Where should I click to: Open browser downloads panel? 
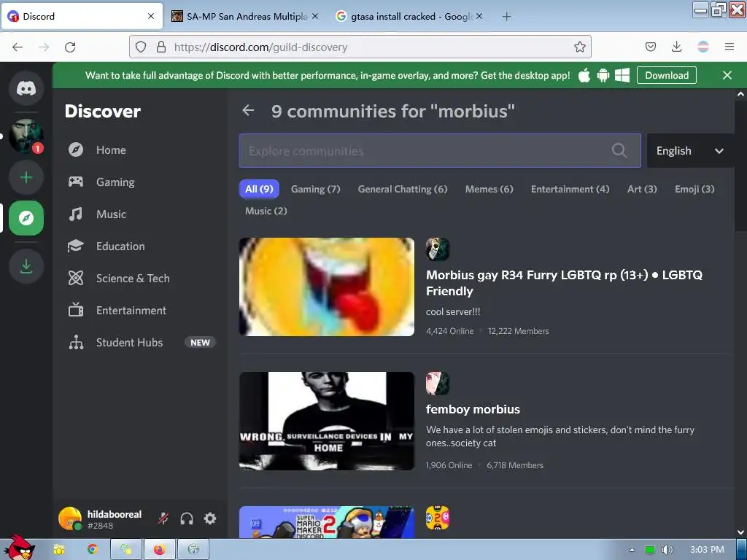[x=676, y=47]
